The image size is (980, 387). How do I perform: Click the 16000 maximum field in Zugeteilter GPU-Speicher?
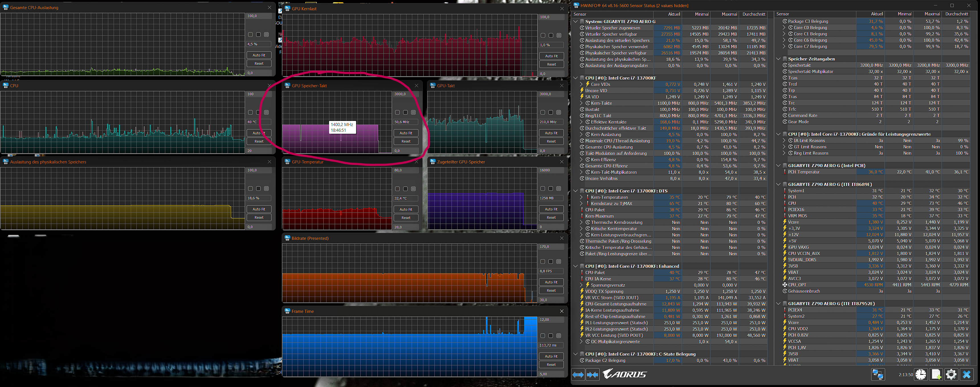[x=551, y=170]
